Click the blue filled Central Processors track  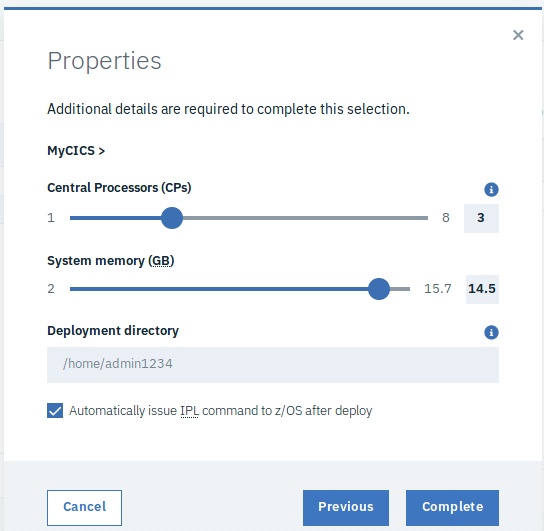pos(116,218)
